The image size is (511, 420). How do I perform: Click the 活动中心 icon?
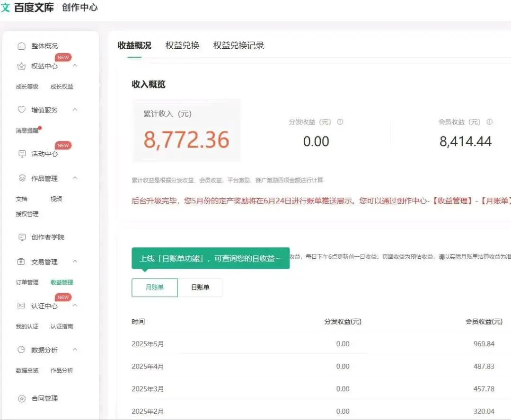[22, 153]
